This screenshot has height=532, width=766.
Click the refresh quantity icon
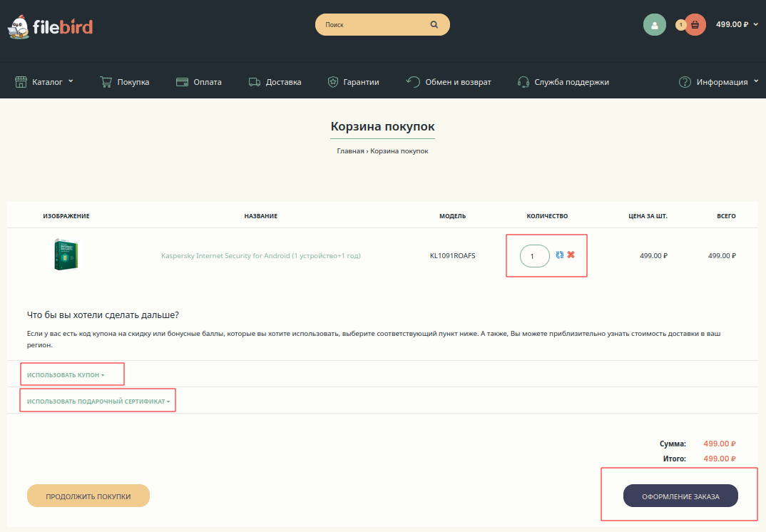point(560,255)
